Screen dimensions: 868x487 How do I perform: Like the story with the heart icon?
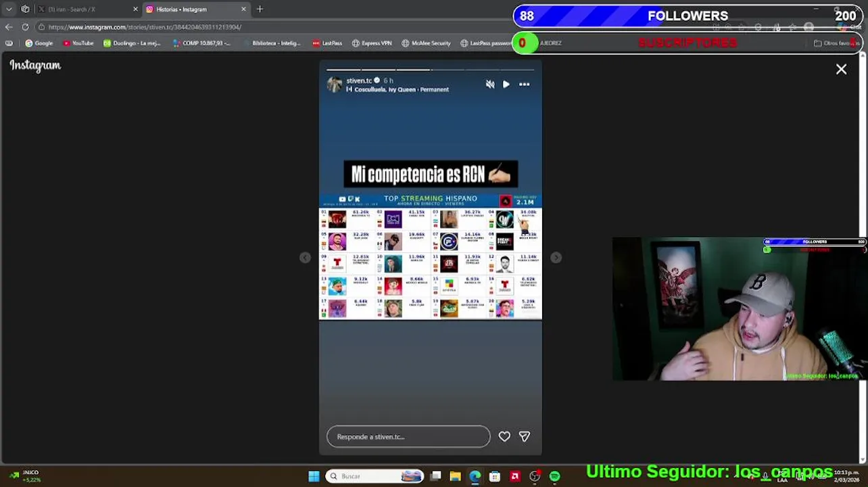coord(504,436)
